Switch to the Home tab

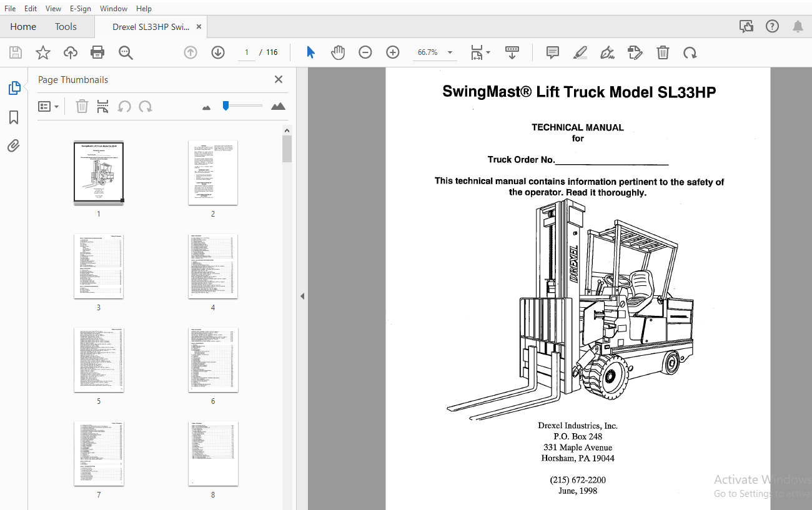pyautogui.click(x=23, y=26)
